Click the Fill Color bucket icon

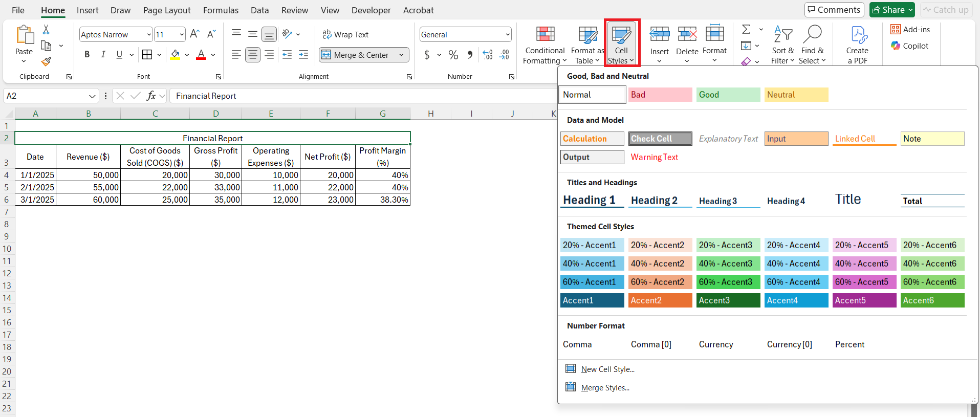point(175,54)
